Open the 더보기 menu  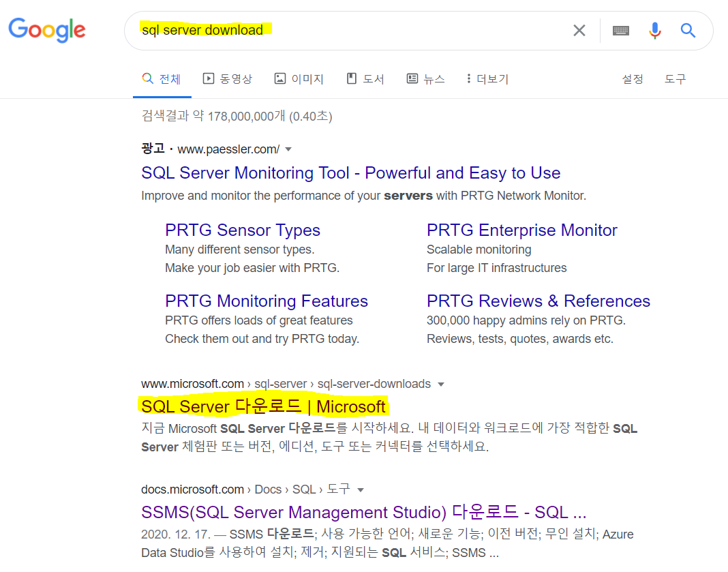(x=487, y=79)
